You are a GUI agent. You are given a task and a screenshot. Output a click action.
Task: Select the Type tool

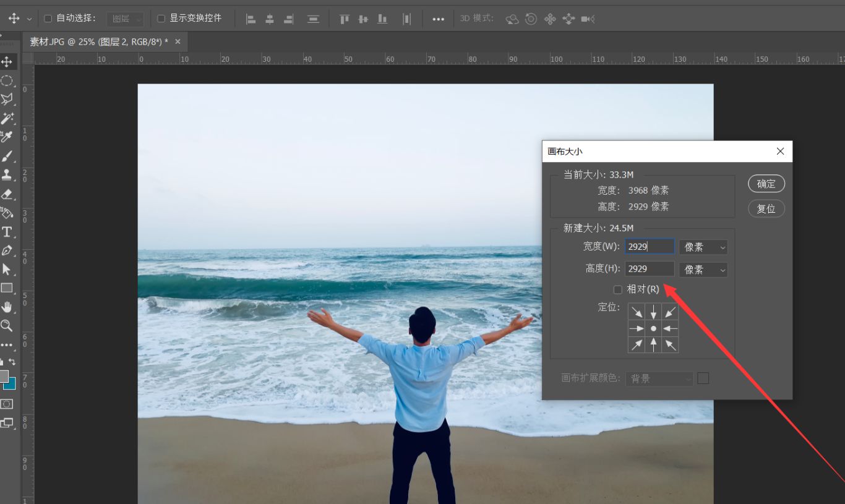pos(8,232)
